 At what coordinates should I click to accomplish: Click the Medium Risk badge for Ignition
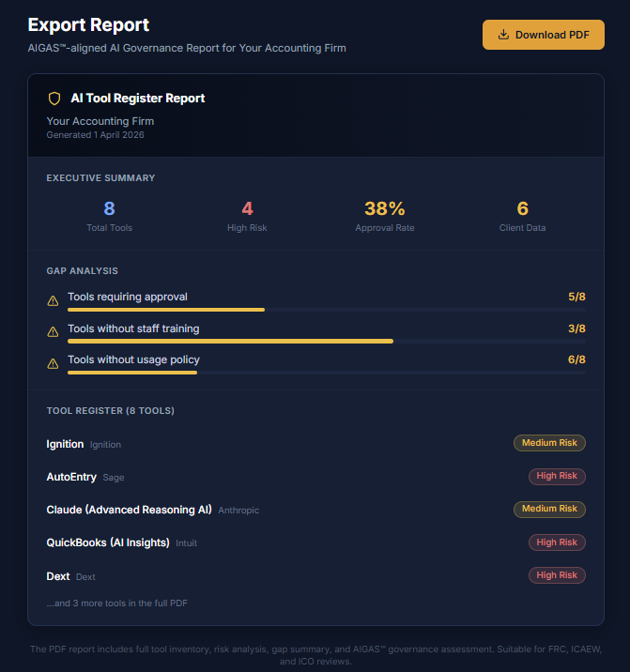pos(549,443)
